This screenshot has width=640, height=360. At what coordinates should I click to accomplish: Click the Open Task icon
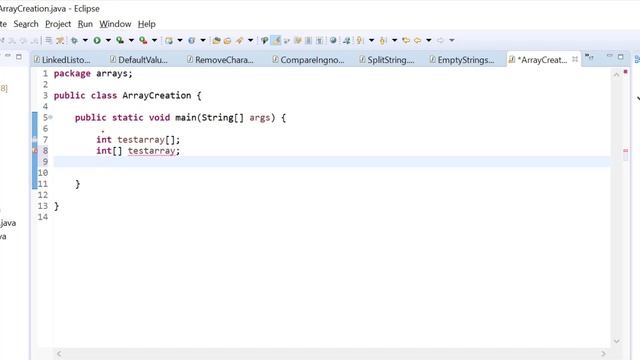coord(227,40)
